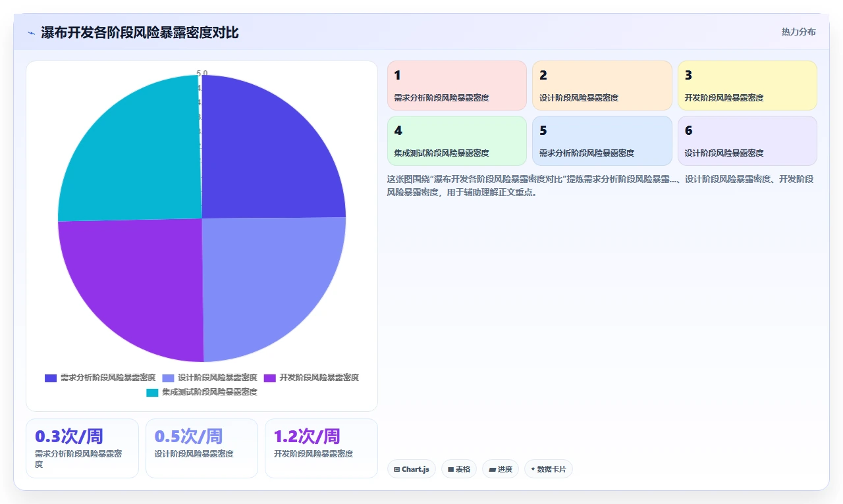The image size is (843, 504).
Task: Select card 6 设计阶段风险暴露密度
Action: coord(748,141)
